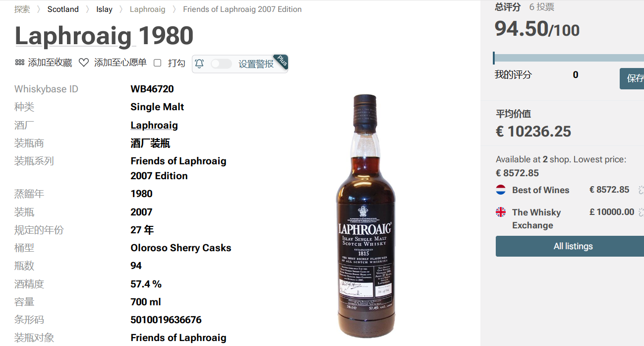The image size is (644, 346).
Task: Click the icon right of the € 8572.85 shop price
Action: [x=641, y=190]
